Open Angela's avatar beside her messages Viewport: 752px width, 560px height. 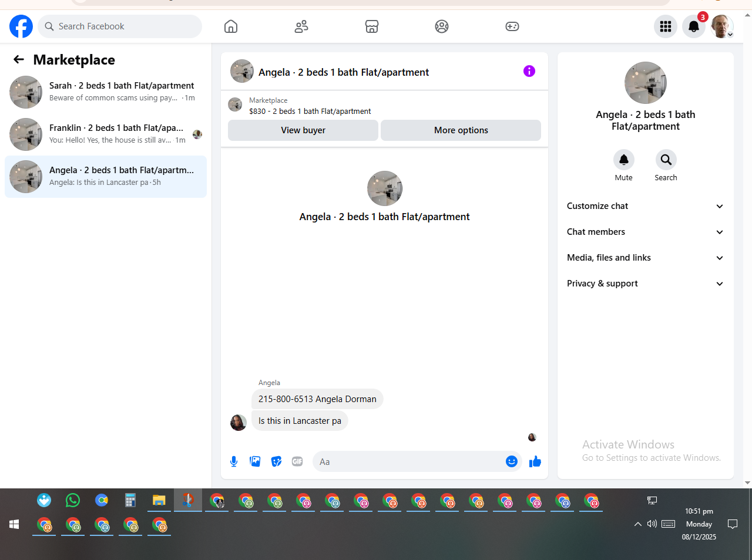pos(239,423)
